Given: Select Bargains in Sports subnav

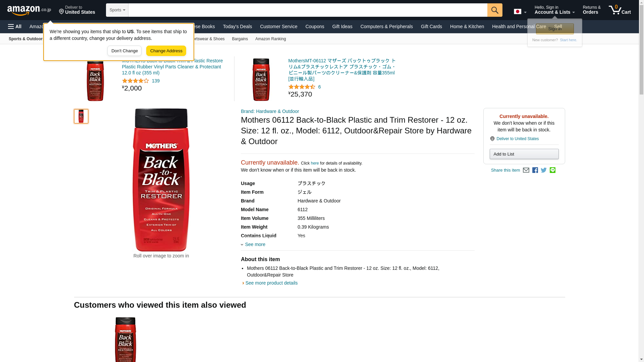Looking at the screenshot, I should [240, 39].
